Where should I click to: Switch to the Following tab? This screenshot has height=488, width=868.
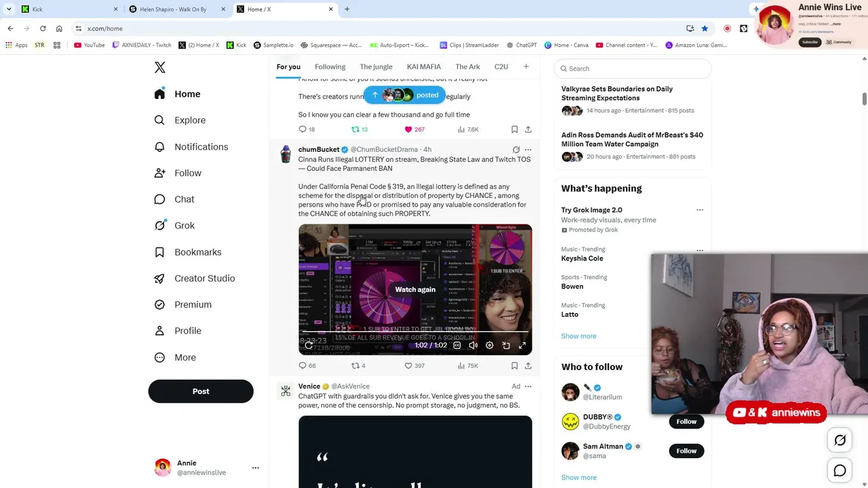pos(330,66)
